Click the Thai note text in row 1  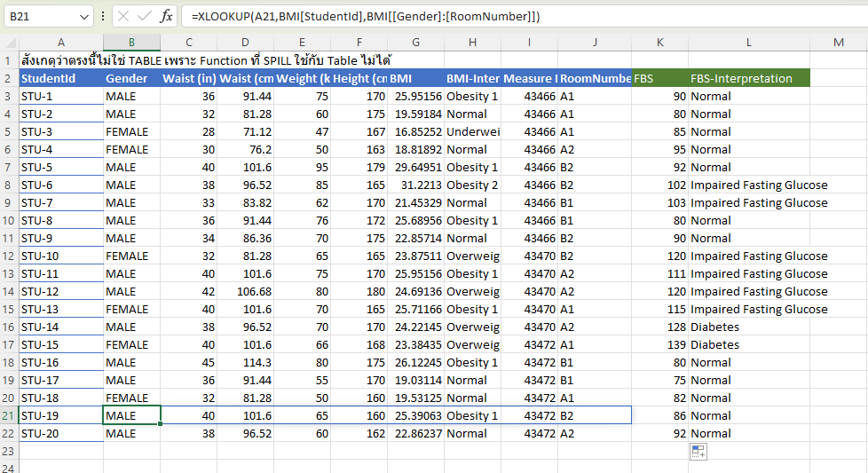[x=206, y=60]
